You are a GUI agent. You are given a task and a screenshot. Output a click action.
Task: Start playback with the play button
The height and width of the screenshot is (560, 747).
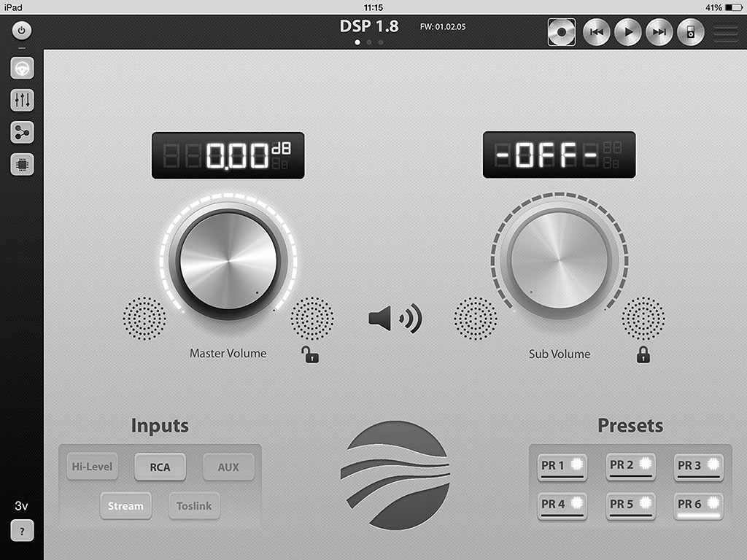628,32
